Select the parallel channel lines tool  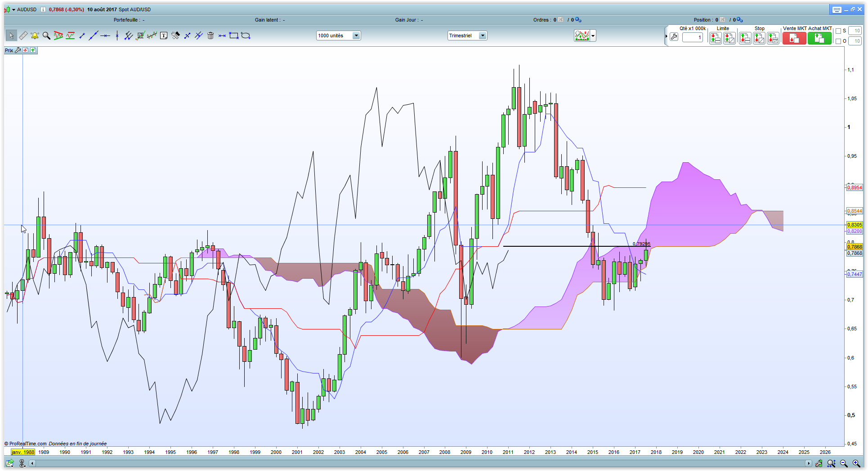129,36
